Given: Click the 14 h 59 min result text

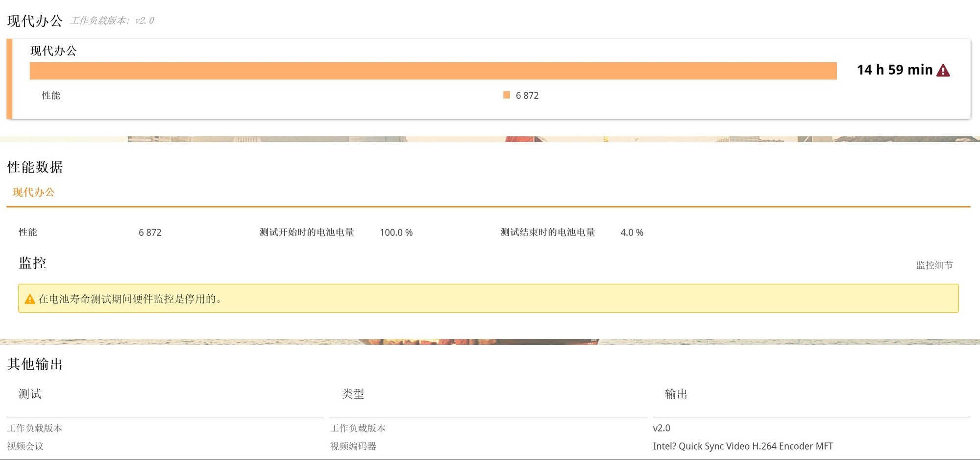Looking at the screenshot, I should (x=894, y=70).
